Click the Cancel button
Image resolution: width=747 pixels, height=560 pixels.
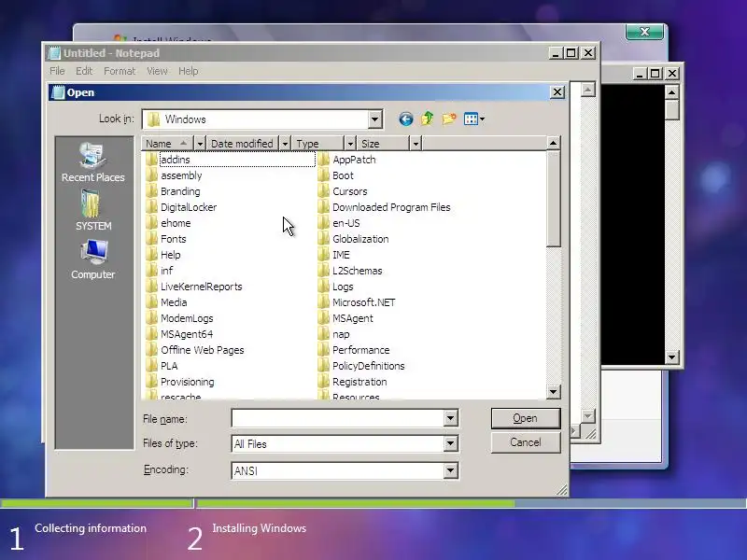pyautogui.click(x=526, y=442)
